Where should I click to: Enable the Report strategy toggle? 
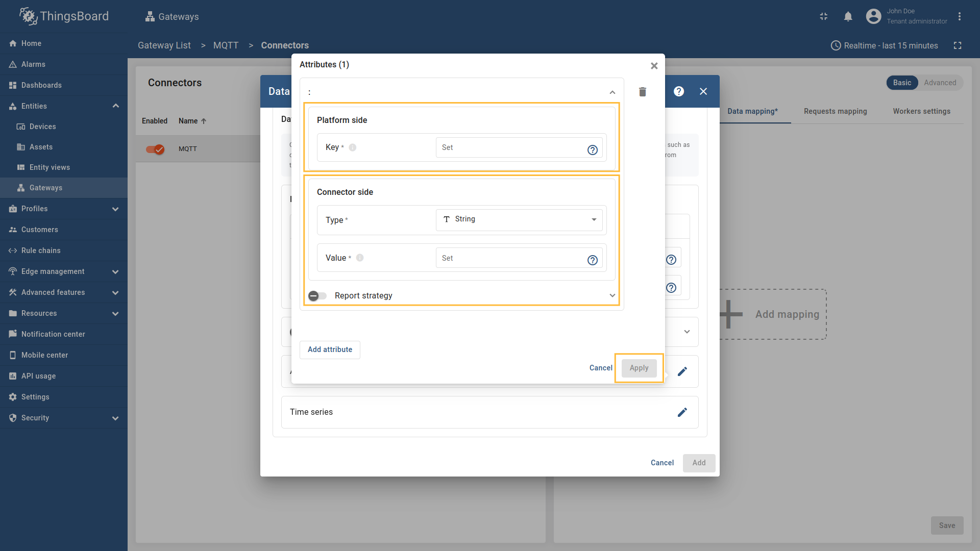[317, 296]
